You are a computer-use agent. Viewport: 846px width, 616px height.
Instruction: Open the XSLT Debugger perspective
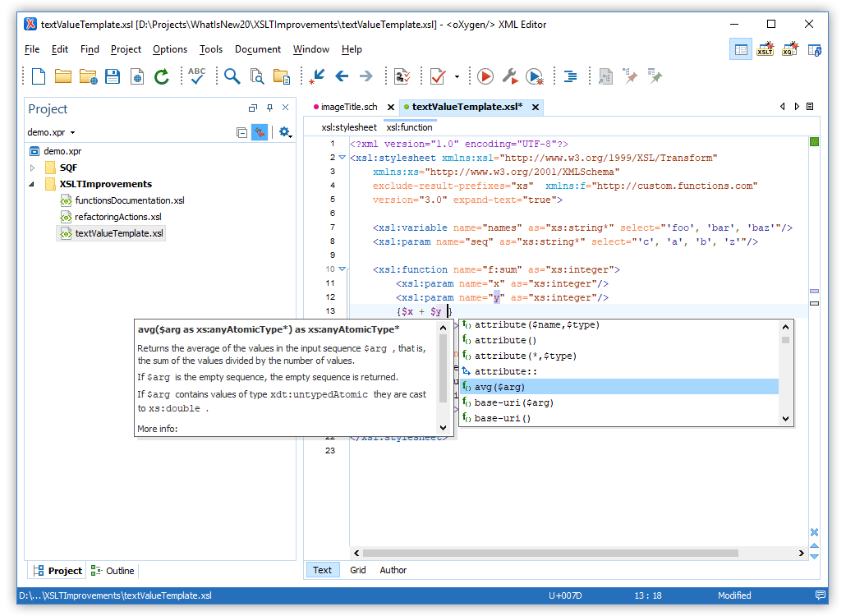coord(766,49)
